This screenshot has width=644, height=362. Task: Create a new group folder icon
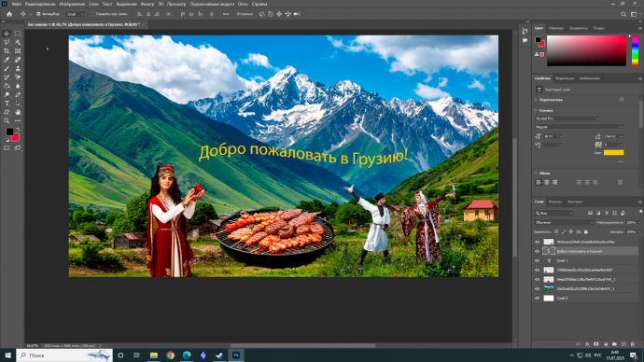[614, 344]
